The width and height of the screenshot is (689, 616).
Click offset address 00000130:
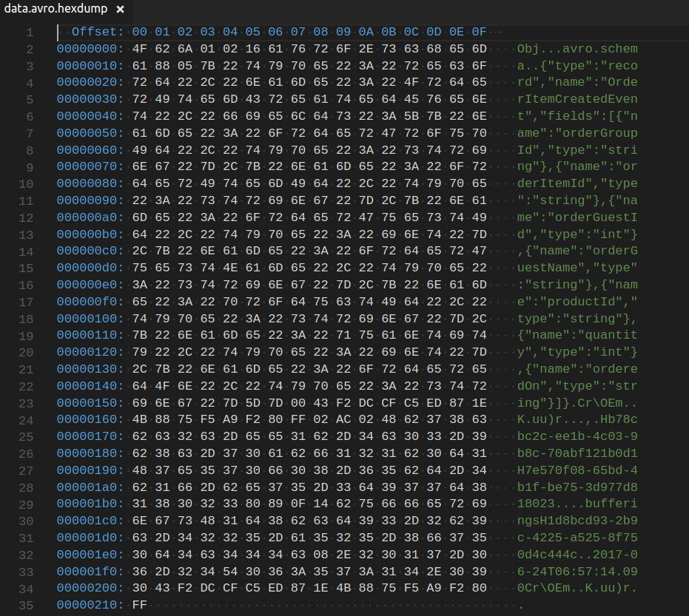[x=90, y=369]
